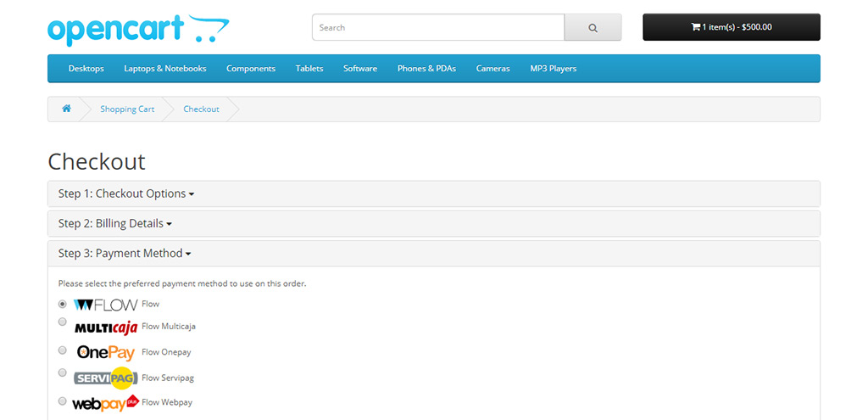Click the 'Flow' label text beside the Flow logo
The height and width of the screenshot is (420, 868).
151,304
